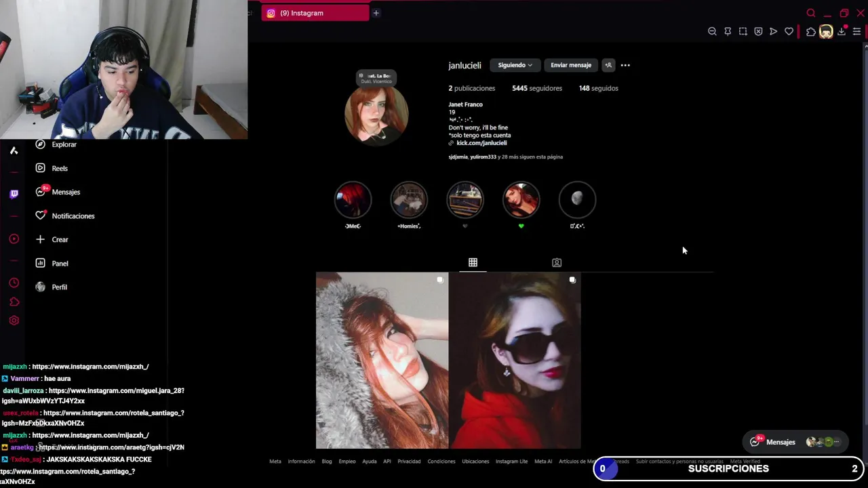Click bookmark heart icon in toolbar

[x=789, y=31]
